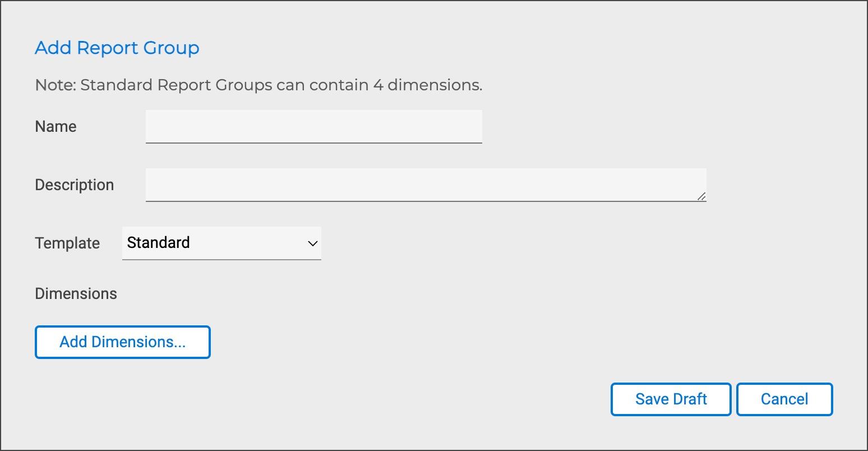Click the Name field label

click(56, 127)
